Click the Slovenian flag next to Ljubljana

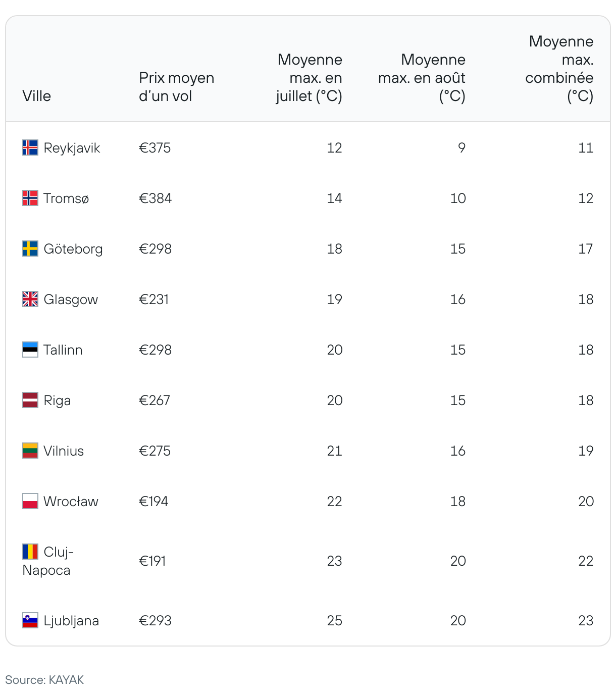30,620
